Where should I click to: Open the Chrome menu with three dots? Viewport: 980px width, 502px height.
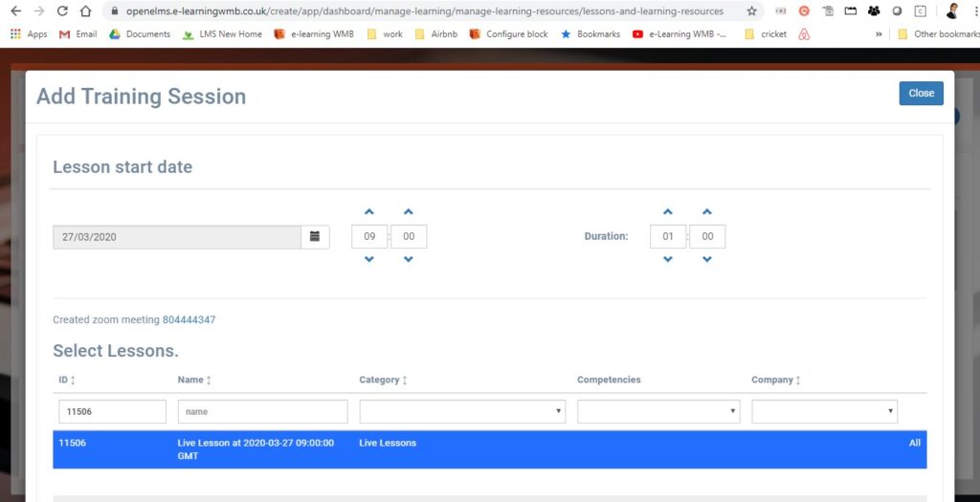(975, 11)
